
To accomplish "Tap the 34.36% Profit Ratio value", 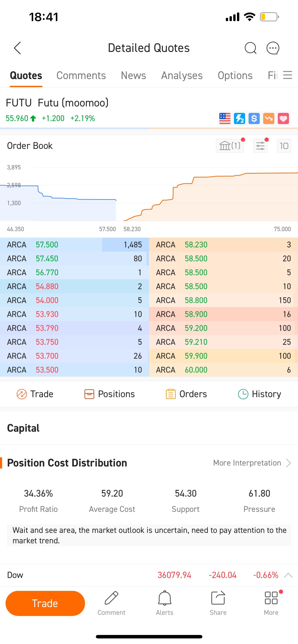I will (x=38, y=493).
